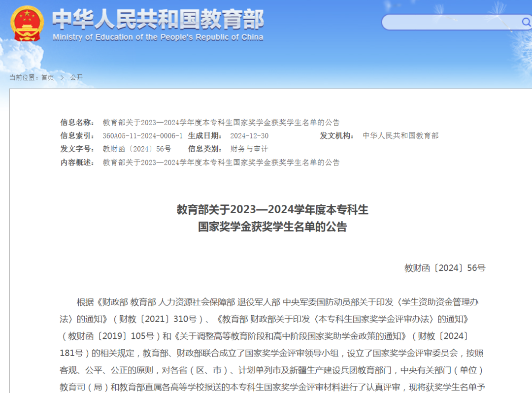Select the 信息名称 value text
This screenshot has width=532, height=393.
tap(221, 123)
